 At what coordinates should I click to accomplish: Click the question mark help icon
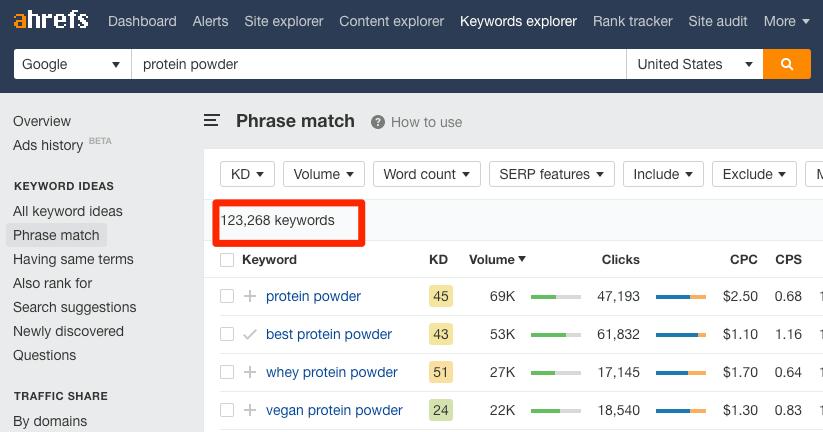point(378,122)
